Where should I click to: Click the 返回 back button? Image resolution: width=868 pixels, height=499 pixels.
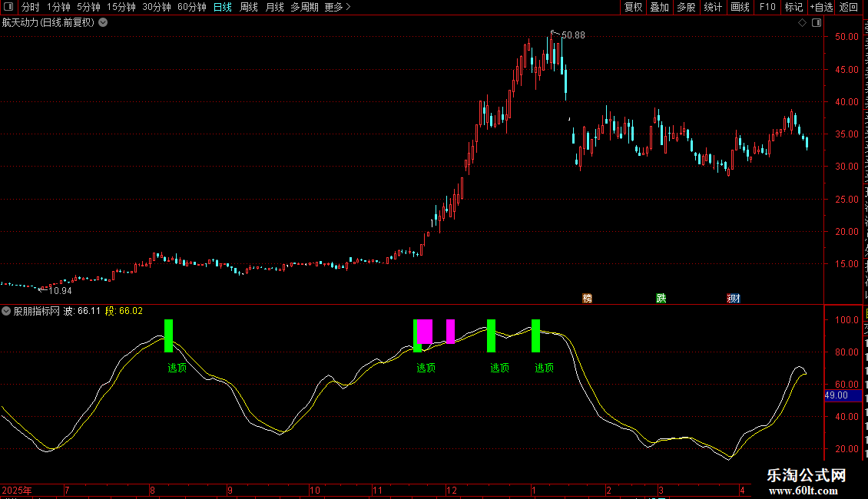point(849,7)
